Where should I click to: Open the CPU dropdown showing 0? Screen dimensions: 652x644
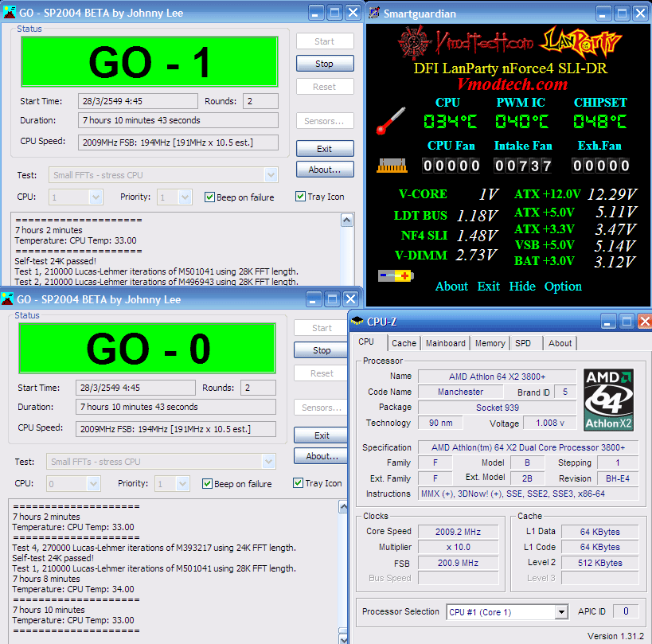[93, 483]
